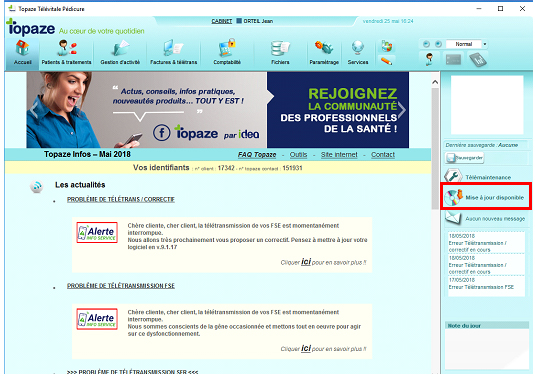Click the Télémaintenance wrench icon
The width and height of the screenshot is (535, 376).
[x=452, y=176]
